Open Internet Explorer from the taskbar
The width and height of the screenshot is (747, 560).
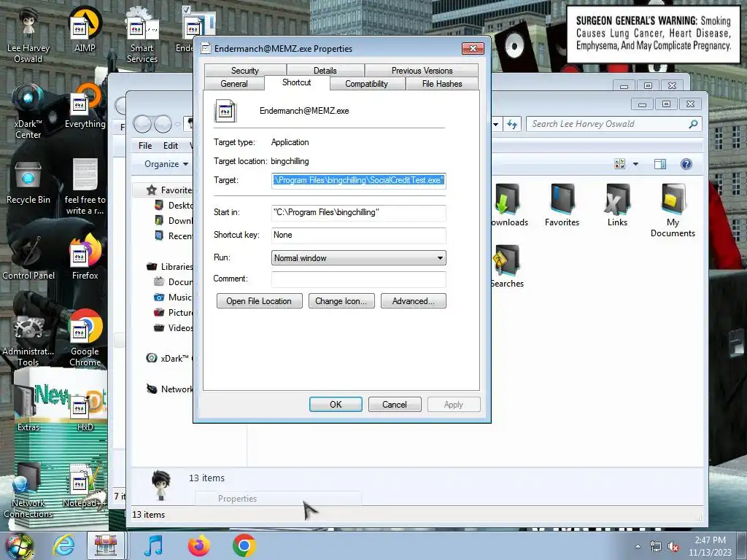click(63, 545)
